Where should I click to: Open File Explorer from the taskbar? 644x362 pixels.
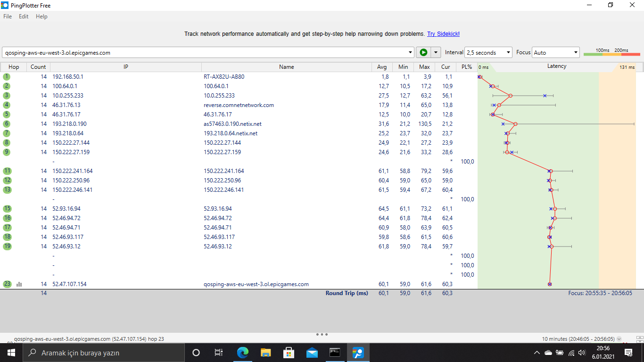click(x=266, y=353)
